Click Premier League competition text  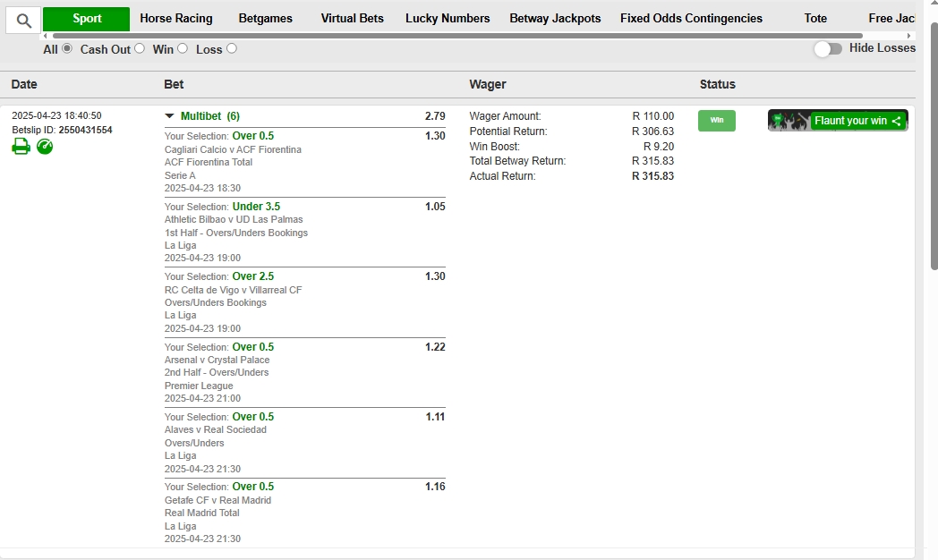click(x=199, y=386)
